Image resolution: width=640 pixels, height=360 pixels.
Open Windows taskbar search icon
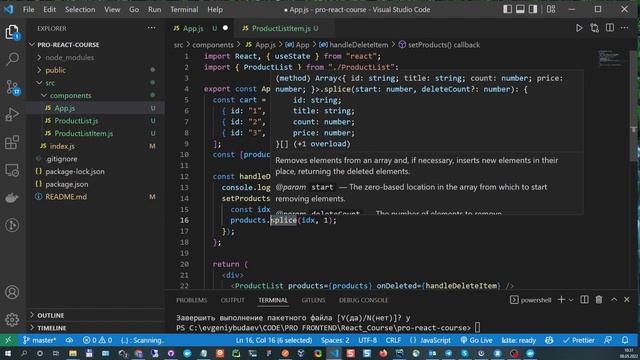click(24, 353)
